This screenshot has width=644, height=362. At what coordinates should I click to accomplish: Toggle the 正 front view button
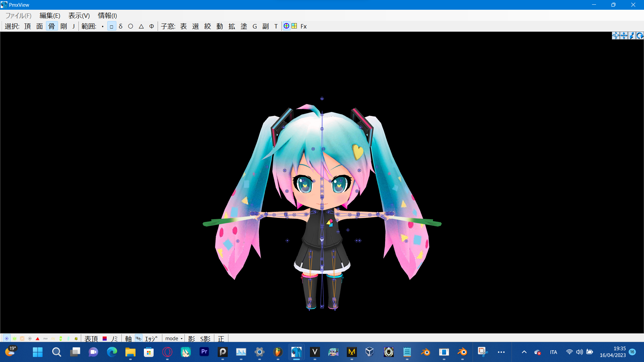[221, 339]
